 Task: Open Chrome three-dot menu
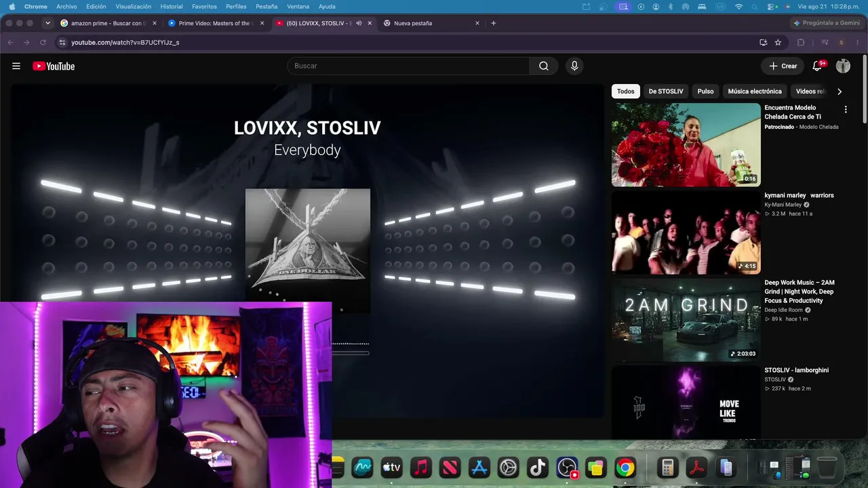[857, 42]
